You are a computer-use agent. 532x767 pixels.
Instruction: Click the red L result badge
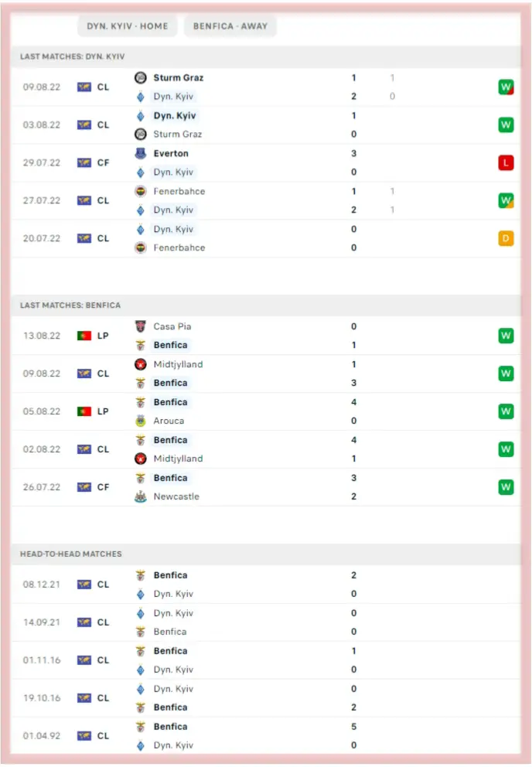coord(506,162)
